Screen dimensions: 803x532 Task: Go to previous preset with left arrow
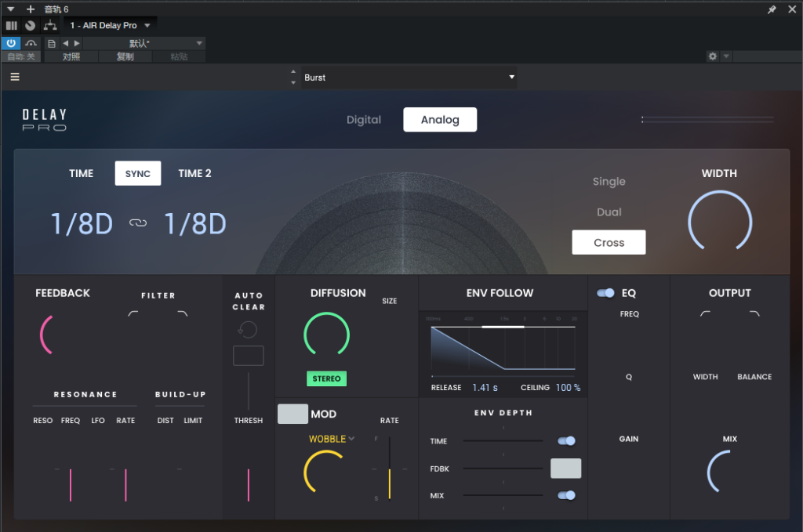point(66,43)
